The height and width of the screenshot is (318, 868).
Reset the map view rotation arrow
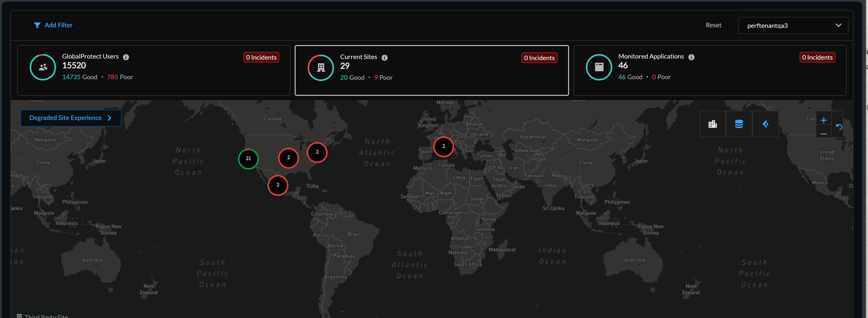(839, 127)
